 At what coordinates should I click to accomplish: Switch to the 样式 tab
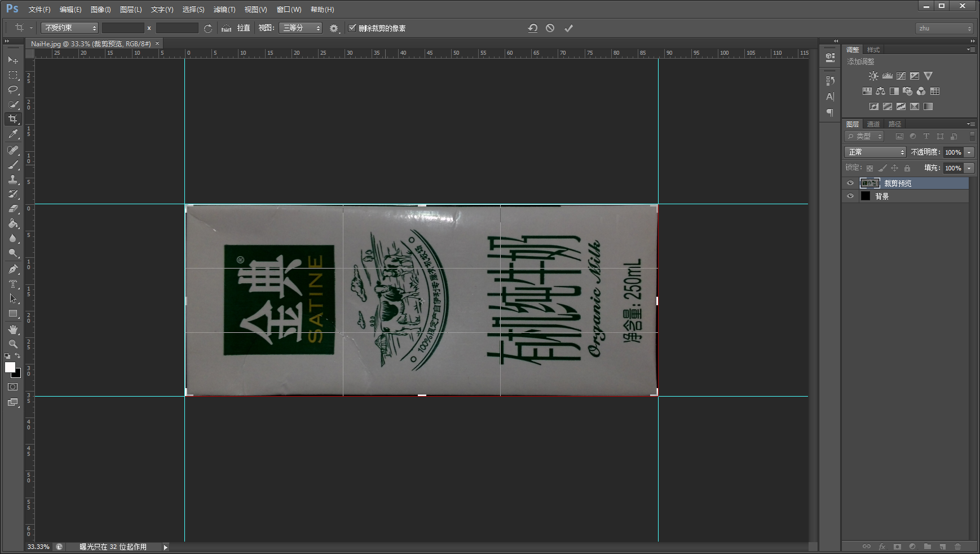pyautogui.click(x=873, y=50)
